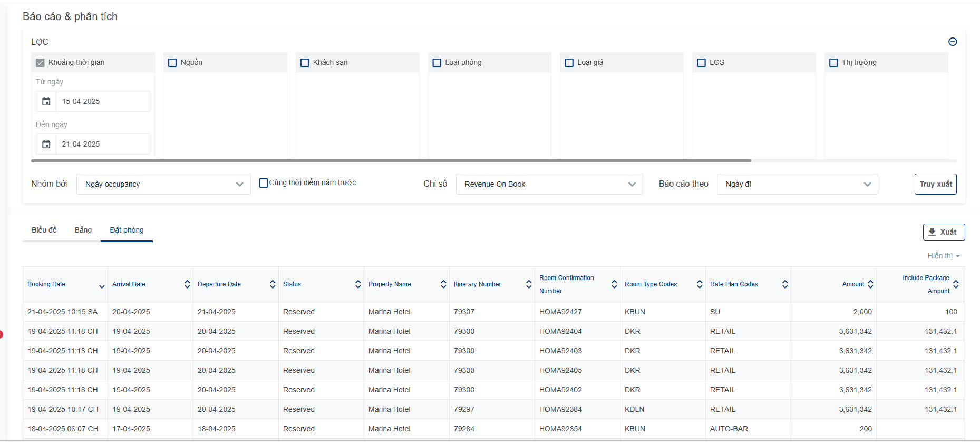This screenshot has width=980, height=442.
Task: Click the Xuất export button
Action: tap(944, 232)
